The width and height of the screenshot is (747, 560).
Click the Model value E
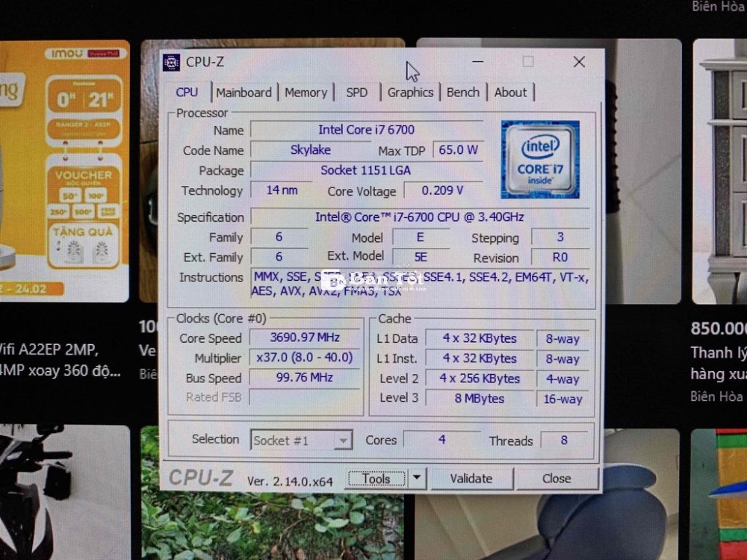point(420,237)
